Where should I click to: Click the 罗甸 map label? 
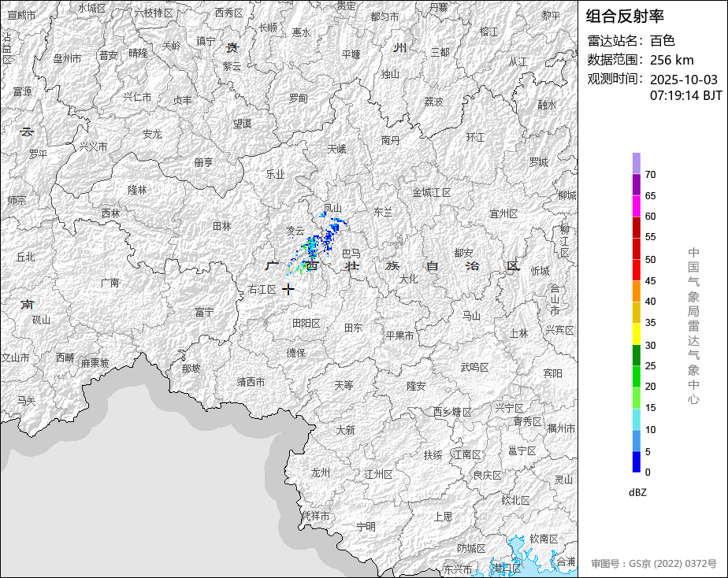coord(298,98)
